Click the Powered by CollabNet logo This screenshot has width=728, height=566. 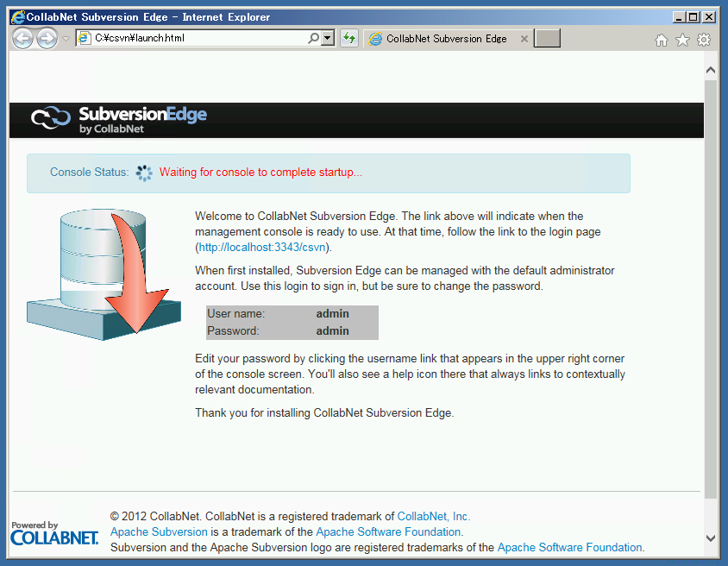[x=55, y=533]
